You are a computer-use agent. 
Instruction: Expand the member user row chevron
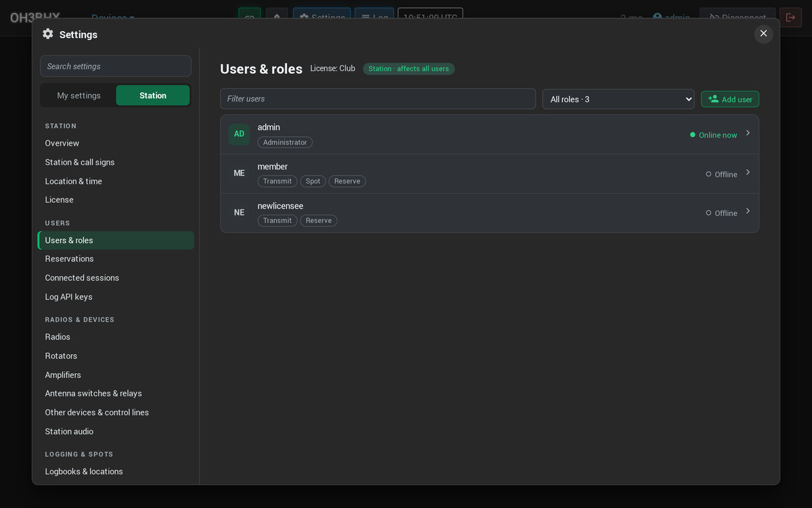[748, 172]
